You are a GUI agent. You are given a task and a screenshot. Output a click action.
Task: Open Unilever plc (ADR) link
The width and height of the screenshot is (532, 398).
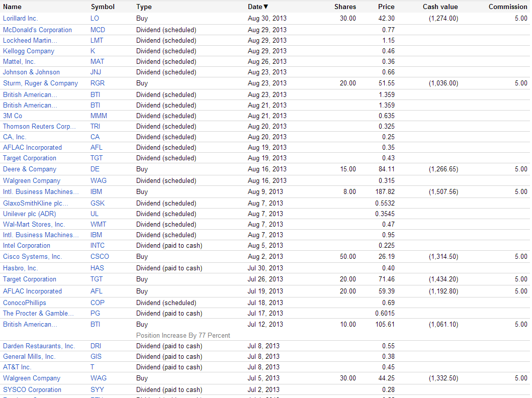click(x=30, y=214)
